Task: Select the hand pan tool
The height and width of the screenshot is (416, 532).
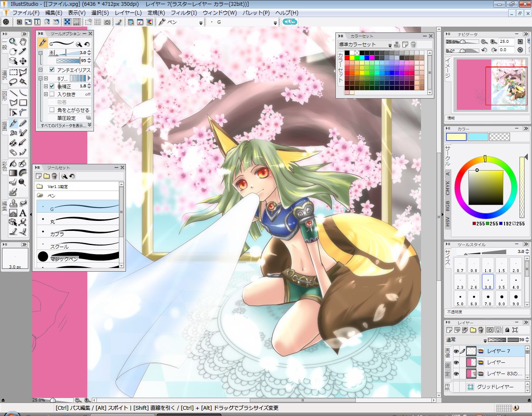Action: coord(23,42)
